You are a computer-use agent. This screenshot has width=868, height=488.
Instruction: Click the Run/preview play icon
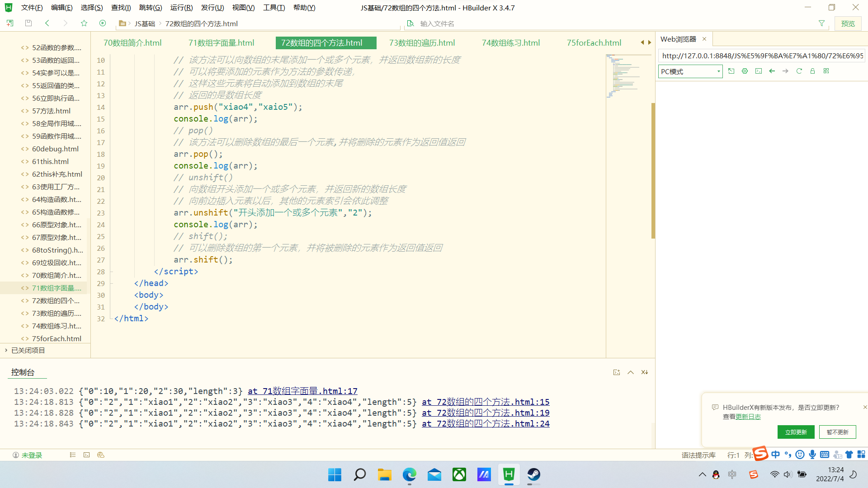(103, 23)
